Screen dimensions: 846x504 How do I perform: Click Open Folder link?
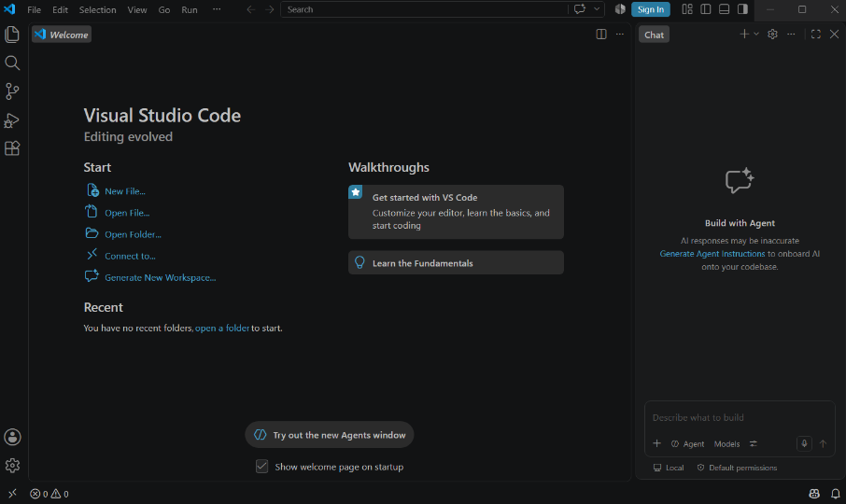pos(133,234)
